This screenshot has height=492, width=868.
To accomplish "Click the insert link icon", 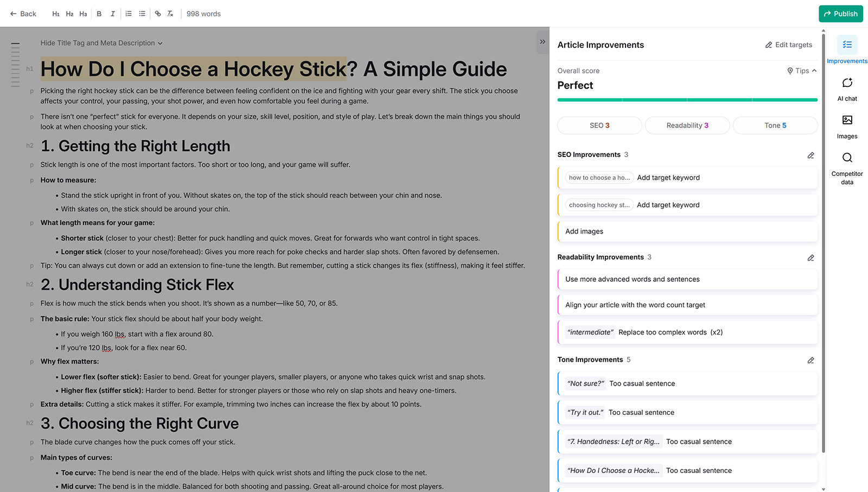I will [157, 14].
